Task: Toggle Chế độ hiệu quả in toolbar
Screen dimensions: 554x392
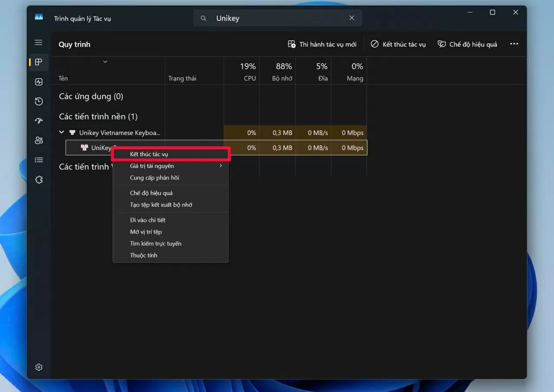Action: (467, 44)
